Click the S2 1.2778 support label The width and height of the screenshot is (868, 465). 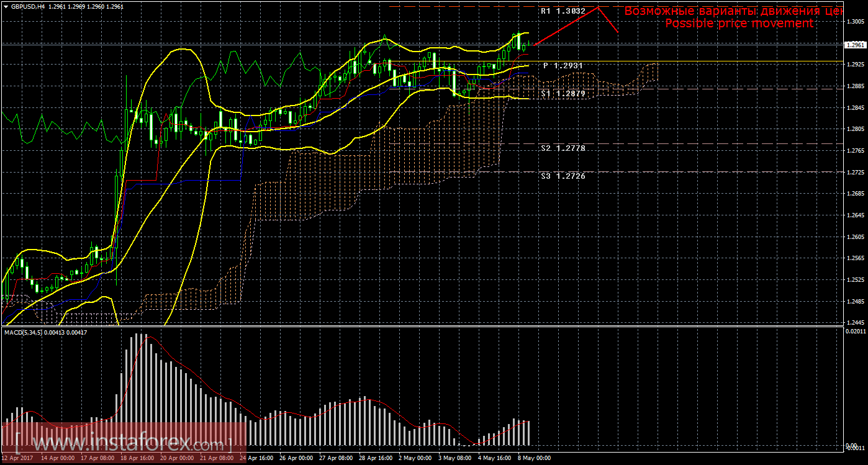(x=563, y=148)
